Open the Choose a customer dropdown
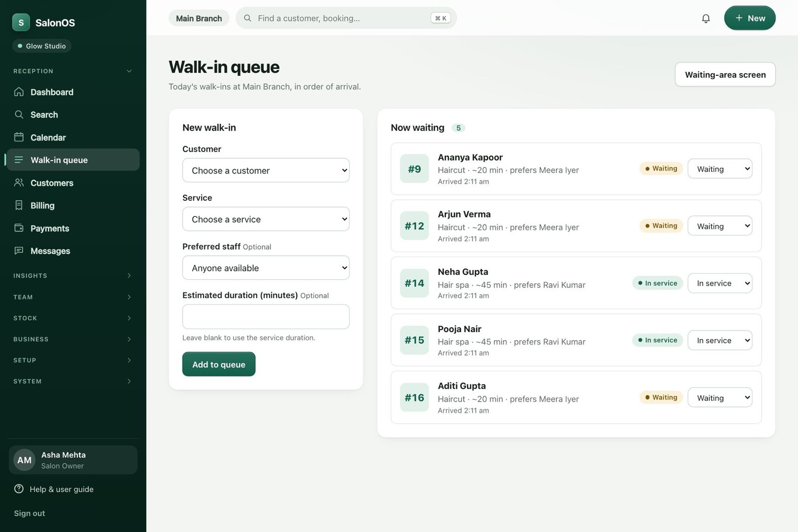The image size is (798, 532). 266,171
